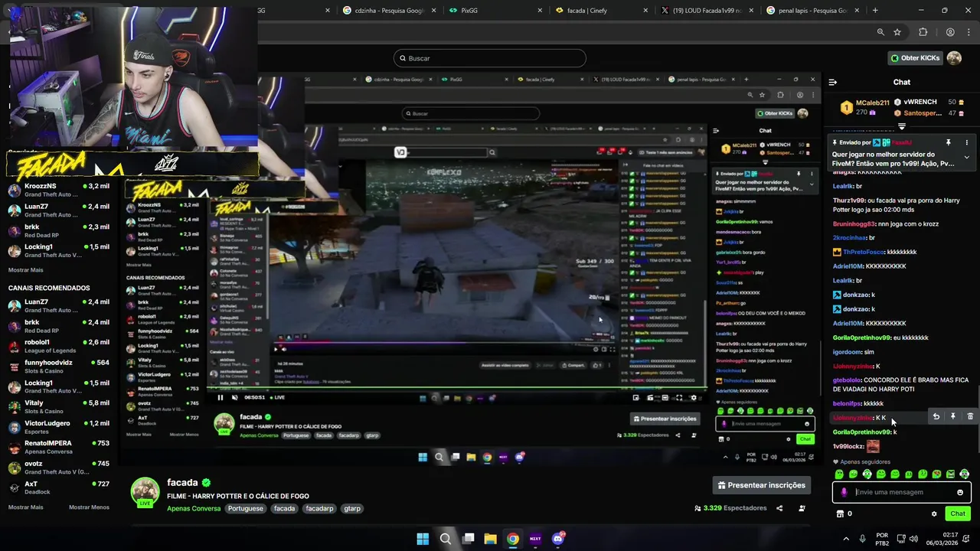Select the gtarp tag
Screen dimensions: 980x551
coord(352,508)
